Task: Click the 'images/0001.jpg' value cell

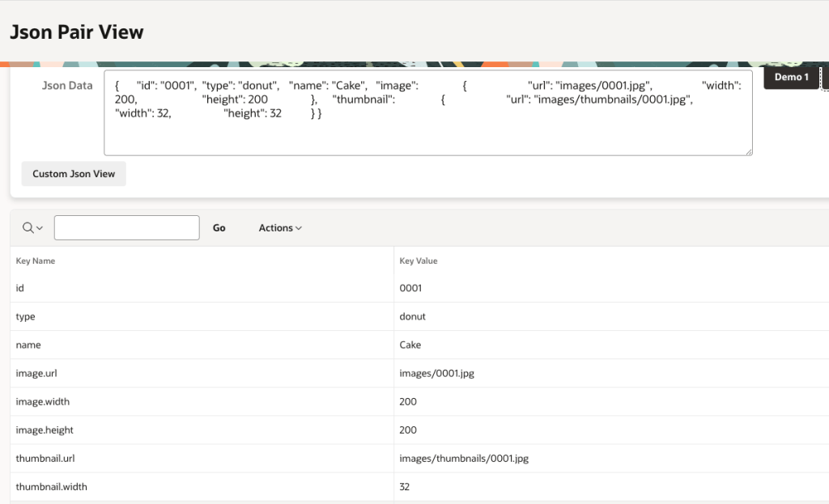Action: tap(436, 373)
